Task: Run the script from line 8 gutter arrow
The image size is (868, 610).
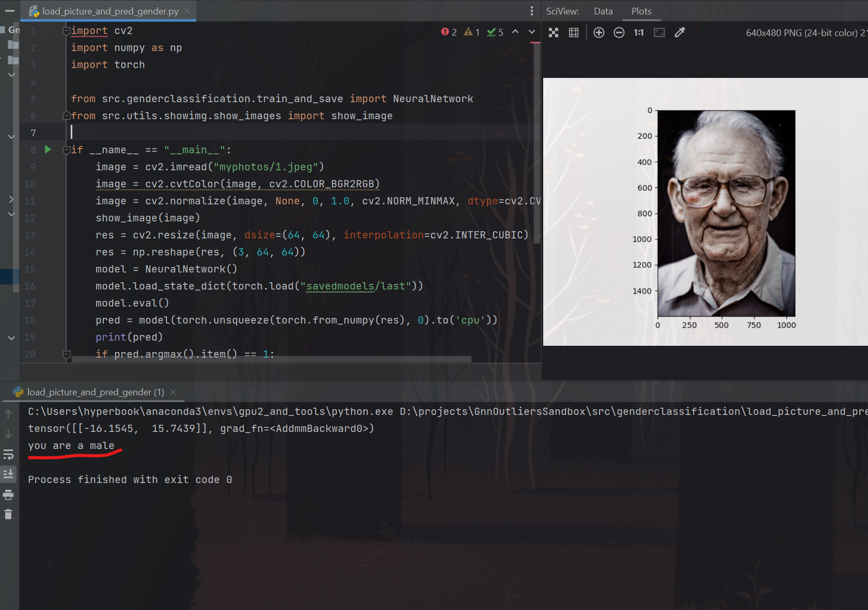Action: click(x=48, y=150)
